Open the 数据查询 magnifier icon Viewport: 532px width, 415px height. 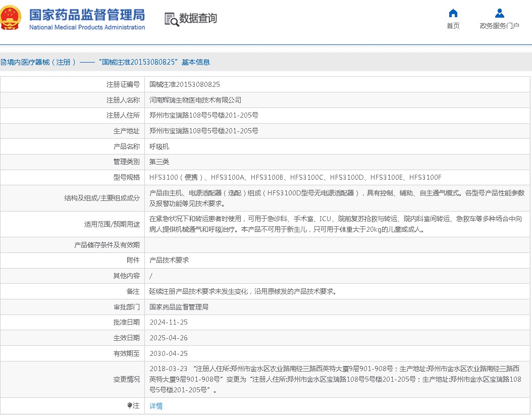pos(172,19)
